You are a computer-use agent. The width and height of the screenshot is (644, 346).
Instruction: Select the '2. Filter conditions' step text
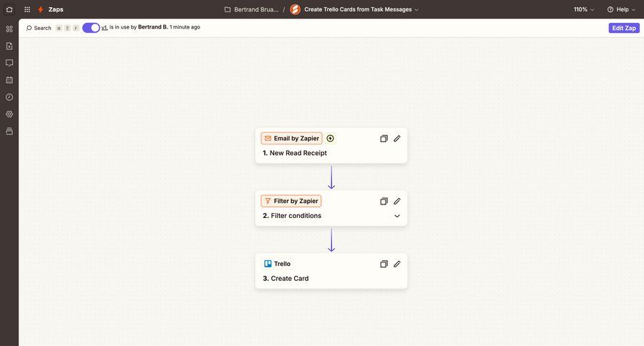tap(292, 216)
